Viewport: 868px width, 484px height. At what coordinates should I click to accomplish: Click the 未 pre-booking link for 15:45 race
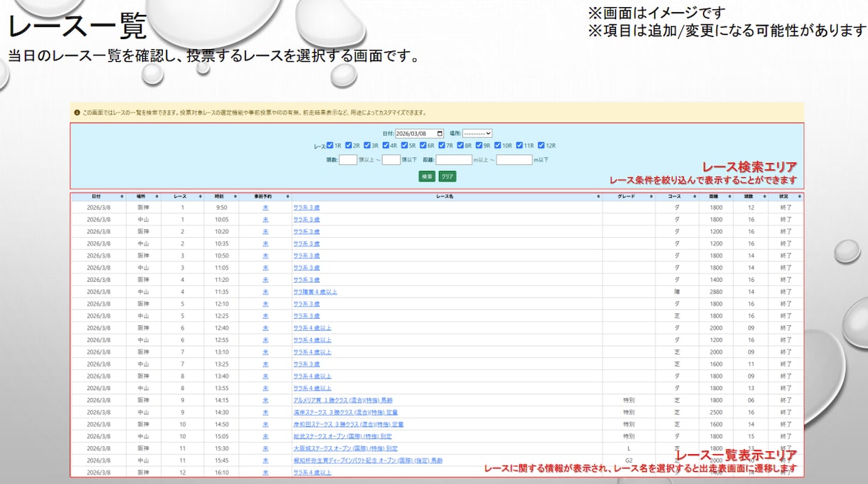(265, 461)
